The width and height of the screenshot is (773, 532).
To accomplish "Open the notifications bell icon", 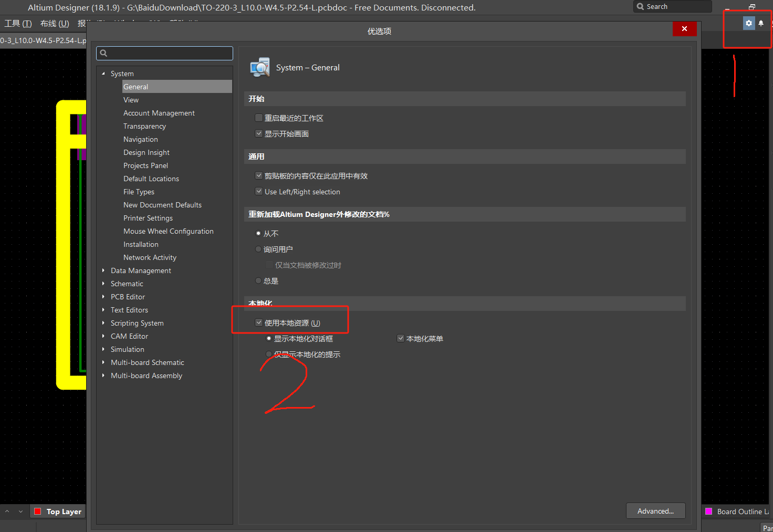I will point(761,23).
